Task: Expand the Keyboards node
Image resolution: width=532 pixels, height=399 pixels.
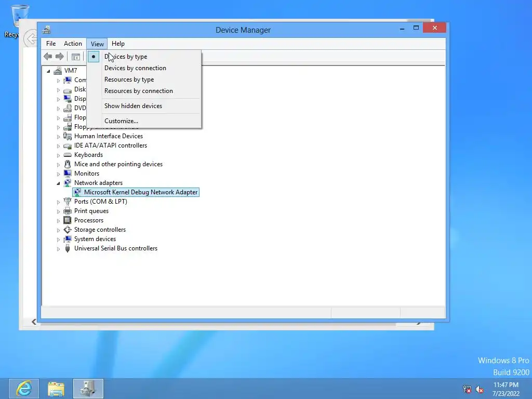Action: coord(58,155)
